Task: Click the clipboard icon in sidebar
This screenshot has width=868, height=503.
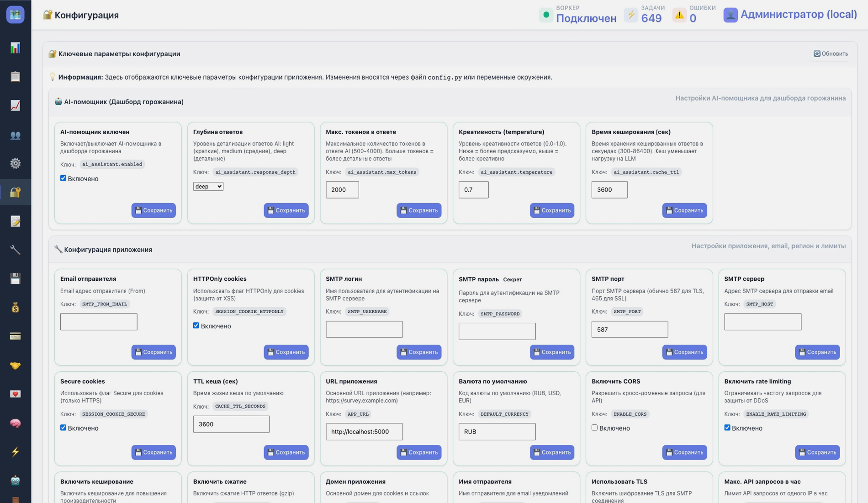Action: tap(15, 77)
